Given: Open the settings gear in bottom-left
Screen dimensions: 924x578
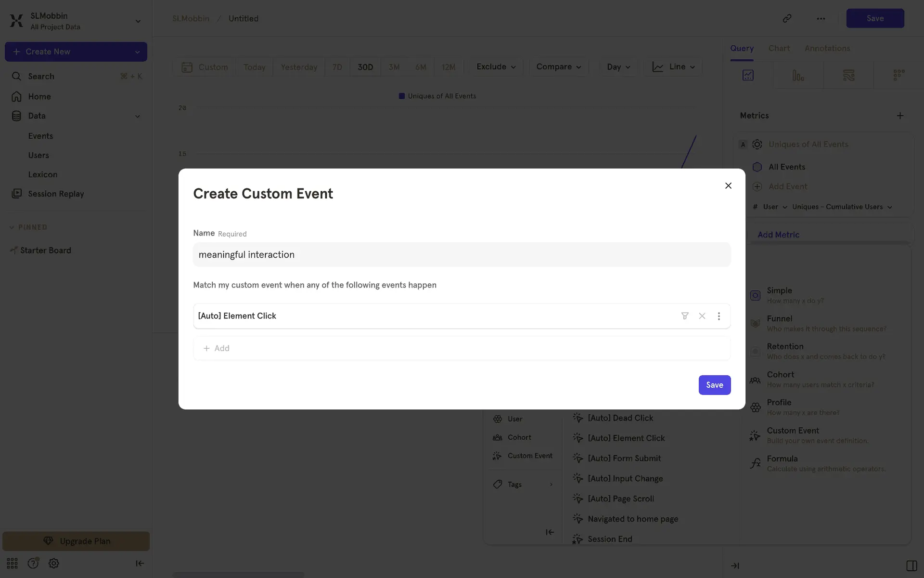Looking at the screenshot, I should 54,563.
